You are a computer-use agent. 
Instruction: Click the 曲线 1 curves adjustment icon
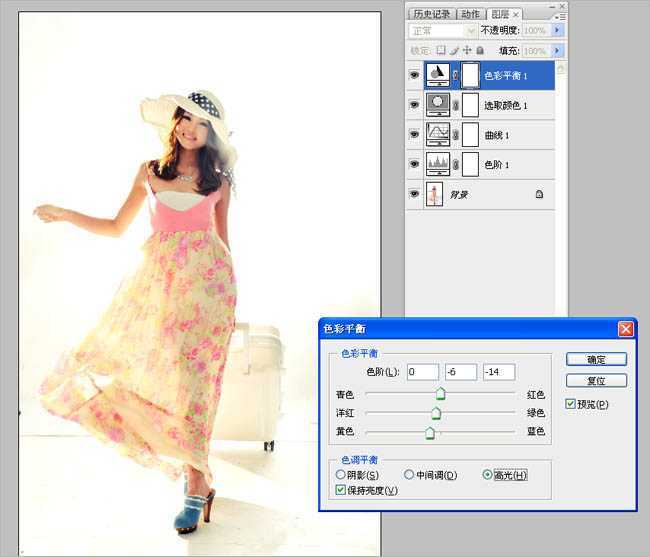tap(437, 134)
